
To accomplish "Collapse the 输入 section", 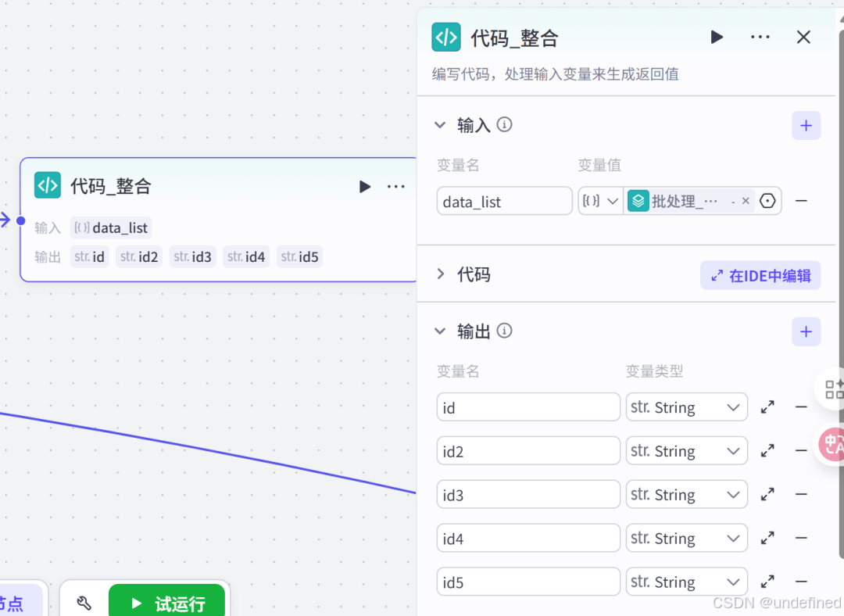I will coord(440,125).
